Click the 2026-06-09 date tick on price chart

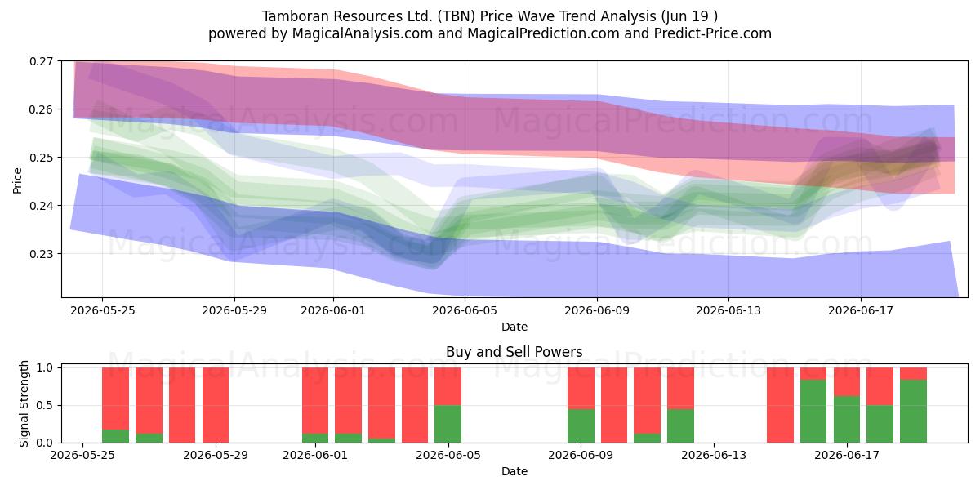click(597, 310)
